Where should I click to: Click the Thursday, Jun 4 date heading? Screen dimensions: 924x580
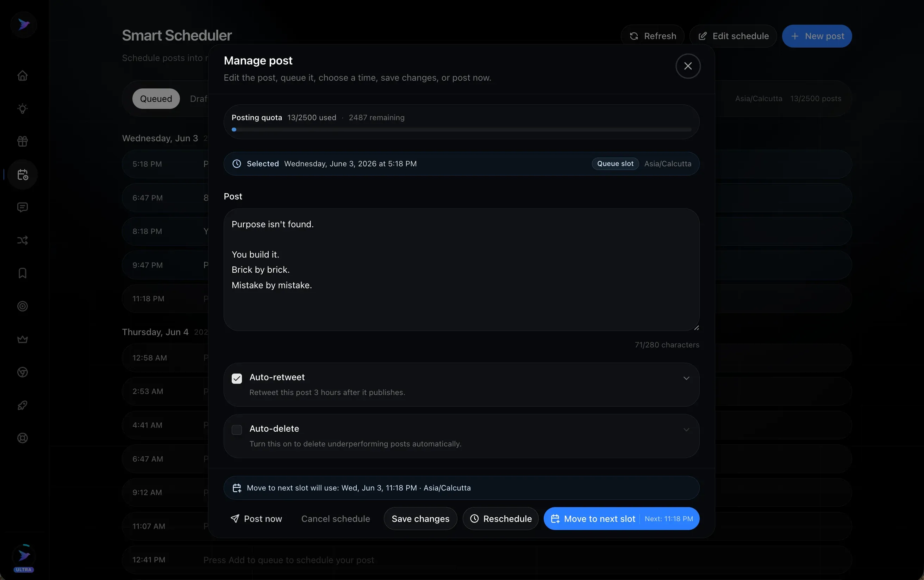(155, 332)
